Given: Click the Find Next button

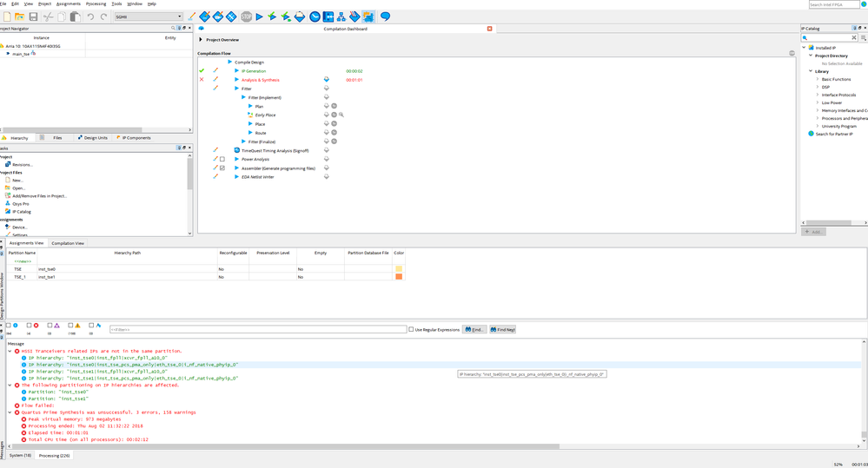Looking at the screenshot, I should (x=502, y=330).
